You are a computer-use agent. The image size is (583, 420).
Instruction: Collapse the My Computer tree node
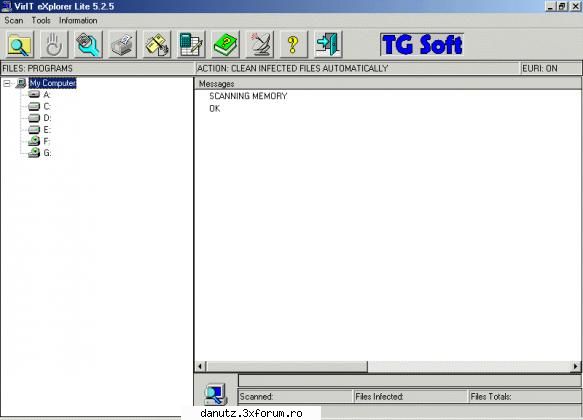7,83
